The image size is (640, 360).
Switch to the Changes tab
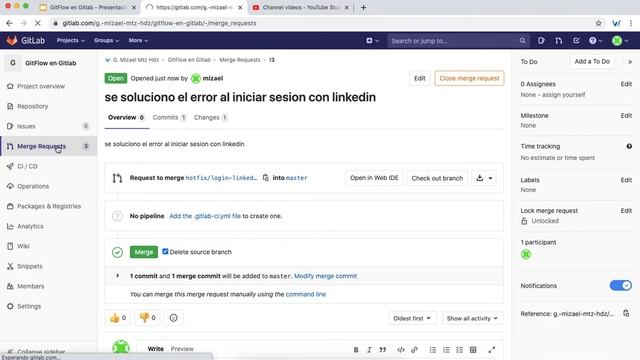[211, 118]
